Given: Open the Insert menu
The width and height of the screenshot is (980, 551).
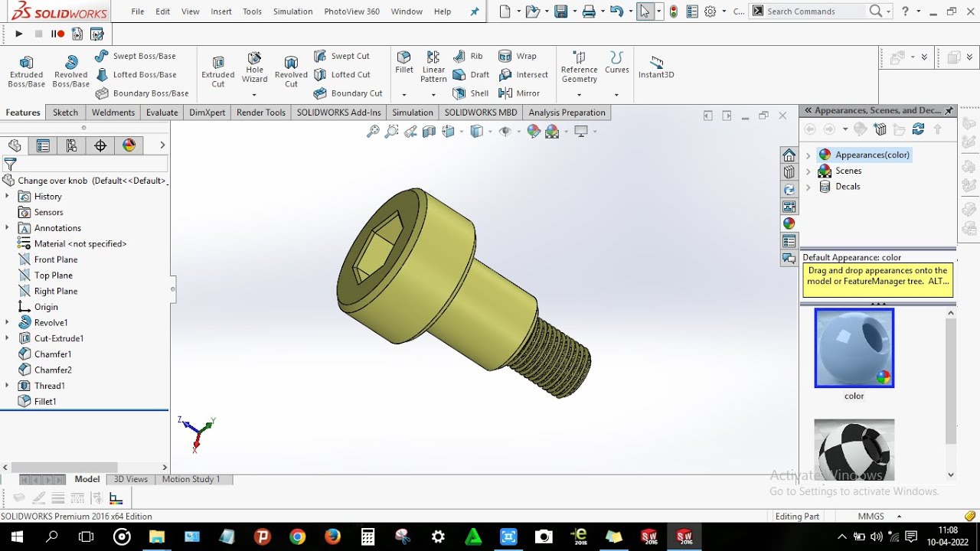Looking at the screenshot, I should pyautogui.click(x=221, y=11).
